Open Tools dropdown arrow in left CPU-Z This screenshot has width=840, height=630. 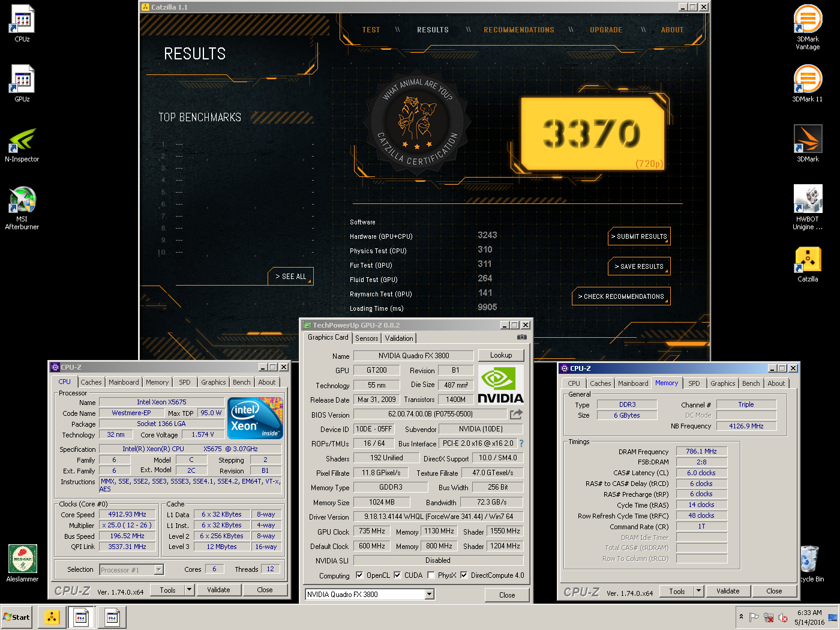click(x=189, y=590)
